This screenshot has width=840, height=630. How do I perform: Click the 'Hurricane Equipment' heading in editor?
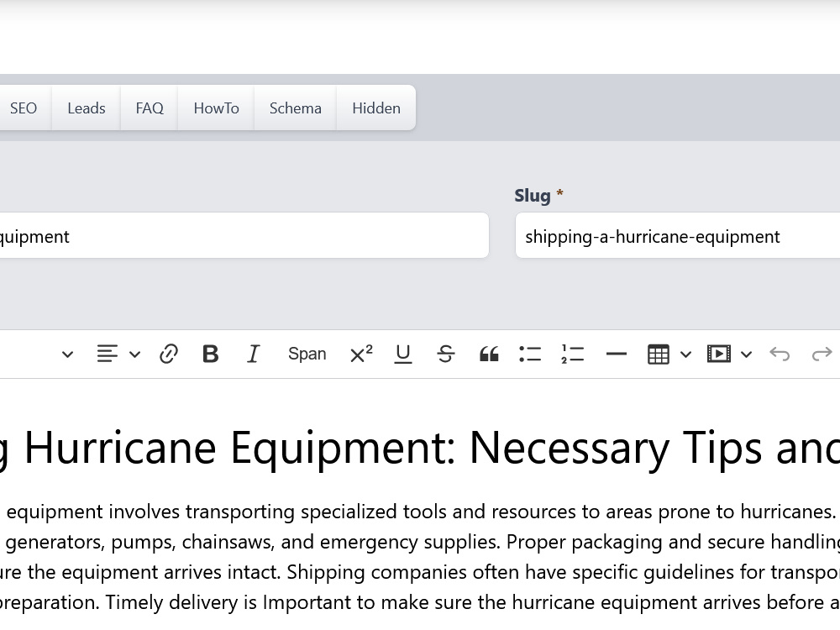click(420, 449)
